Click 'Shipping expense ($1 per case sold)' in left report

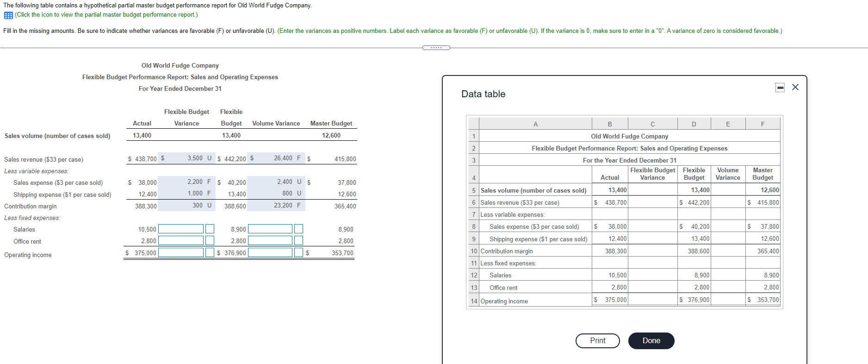pyautogui.click(x=62, y=195)
